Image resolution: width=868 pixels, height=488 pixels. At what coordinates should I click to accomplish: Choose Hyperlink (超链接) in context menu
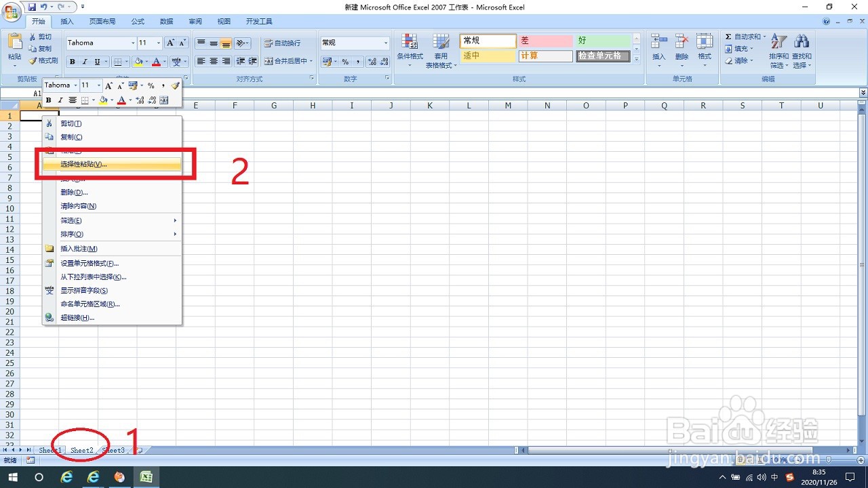click(112, 317)
